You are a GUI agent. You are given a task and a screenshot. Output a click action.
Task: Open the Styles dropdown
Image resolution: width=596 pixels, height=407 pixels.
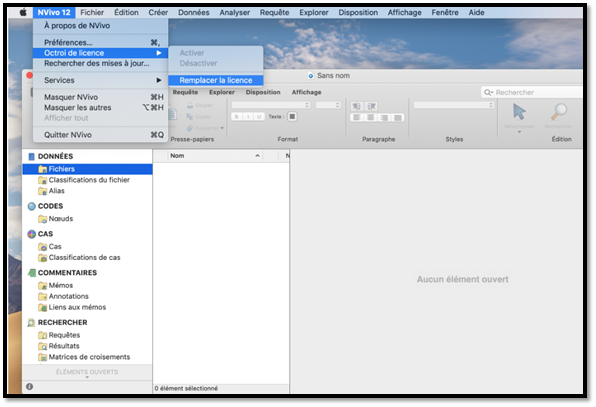click(454, 105)
